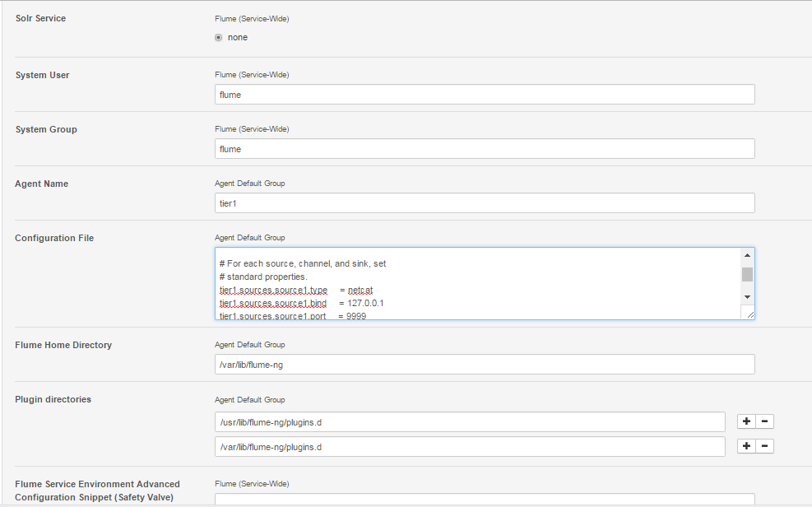This screenshot has height=507, width=812.
Task: Click the 'Solr Service' property label
Action: click(40, 17)
